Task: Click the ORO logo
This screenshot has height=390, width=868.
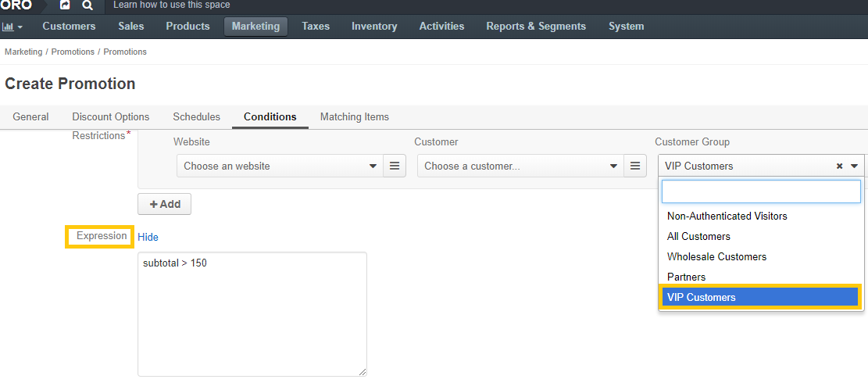Action: tap(16, 5)
